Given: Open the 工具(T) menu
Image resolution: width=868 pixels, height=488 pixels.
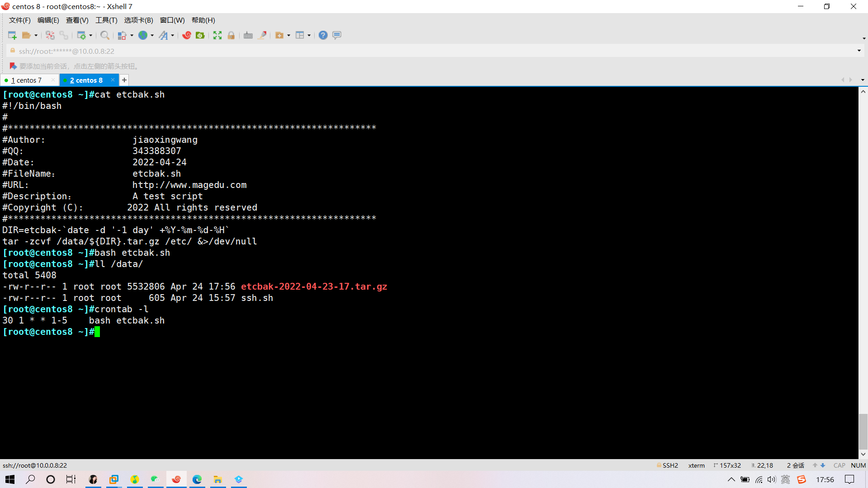Looking at the screenshot, I should [106, 20].
